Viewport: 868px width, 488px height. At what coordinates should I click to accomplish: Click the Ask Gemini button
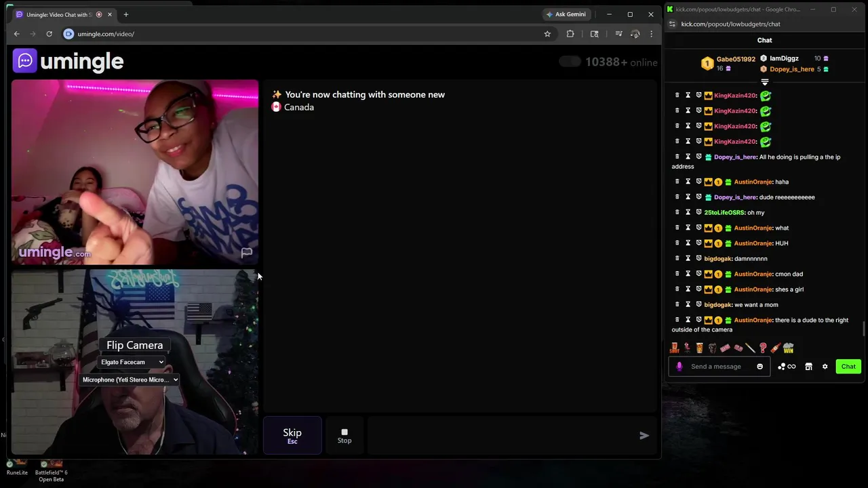click(566, 14)
